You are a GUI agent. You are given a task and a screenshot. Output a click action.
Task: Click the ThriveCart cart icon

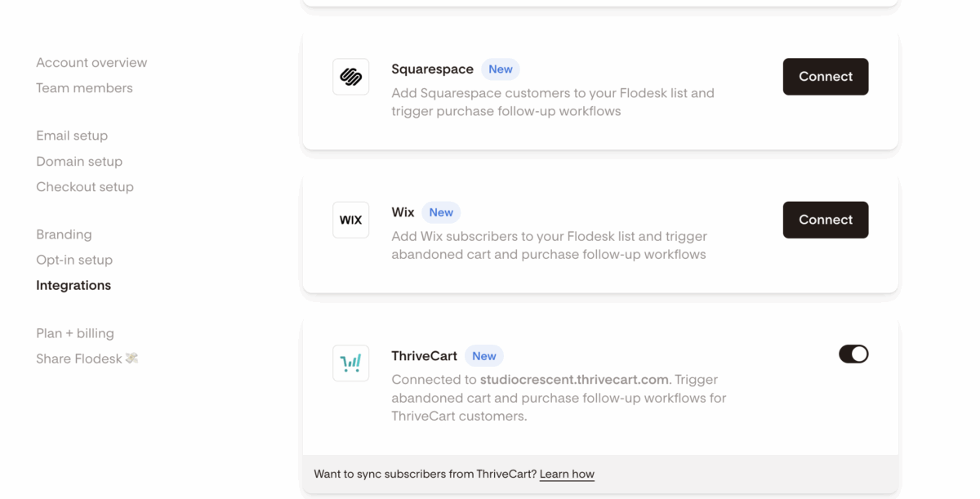(x=351, y=363)
